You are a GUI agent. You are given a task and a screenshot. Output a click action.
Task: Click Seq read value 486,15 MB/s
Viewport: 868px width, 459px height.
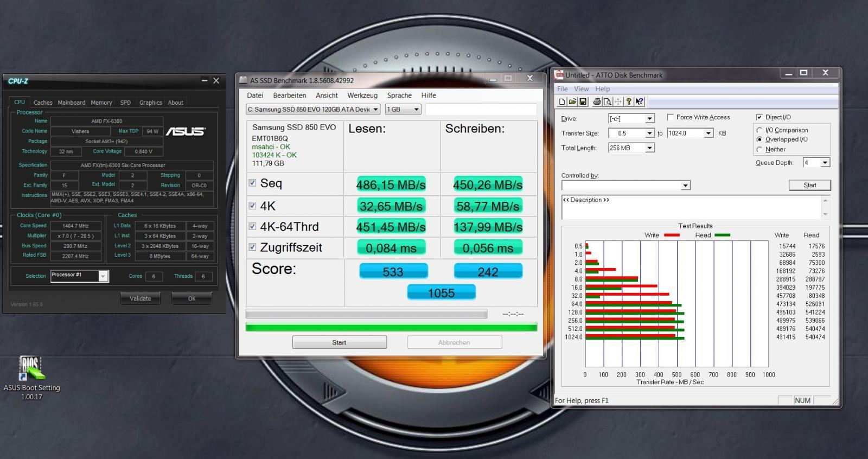(391, 184)
